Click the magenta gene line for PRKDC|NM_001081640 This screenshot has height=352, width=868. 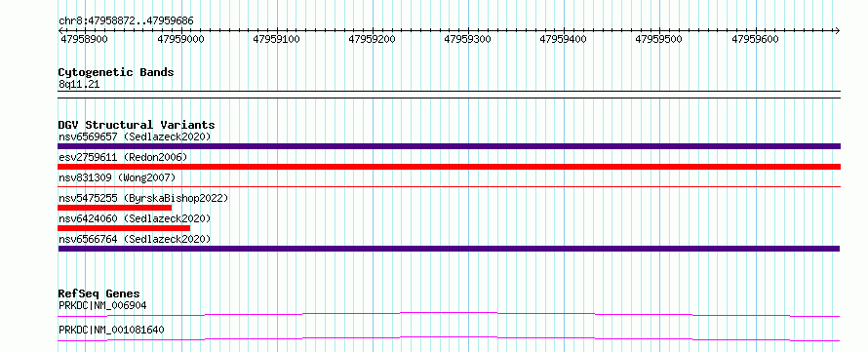click(x=449, y=338)
